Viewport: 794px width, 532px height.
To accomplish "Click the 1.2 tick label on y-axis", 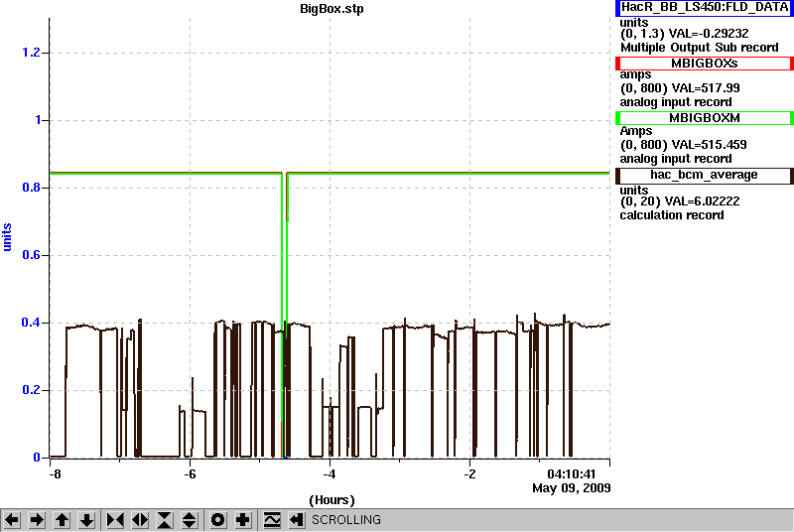I will point(31,53).
